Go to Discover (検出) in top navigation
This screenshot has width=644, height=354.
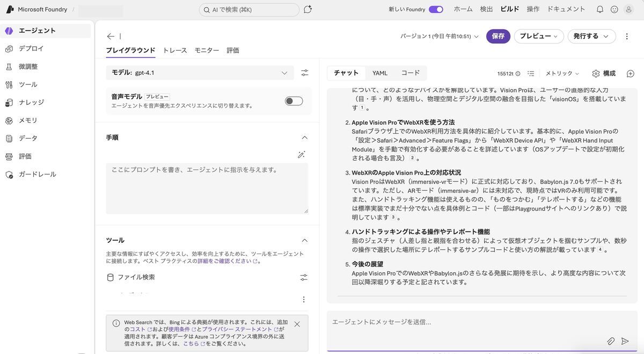[486, 9]
